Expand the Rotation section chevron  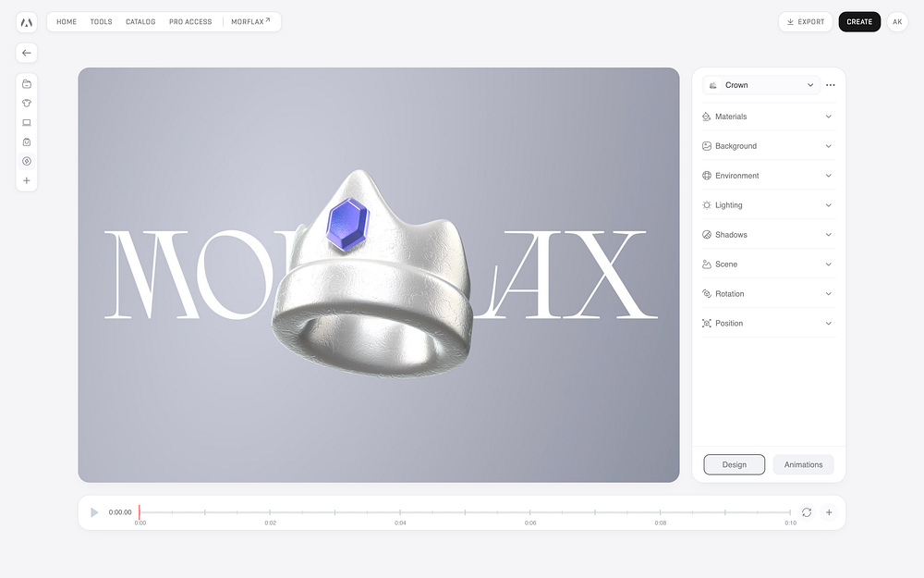[829, 294]
